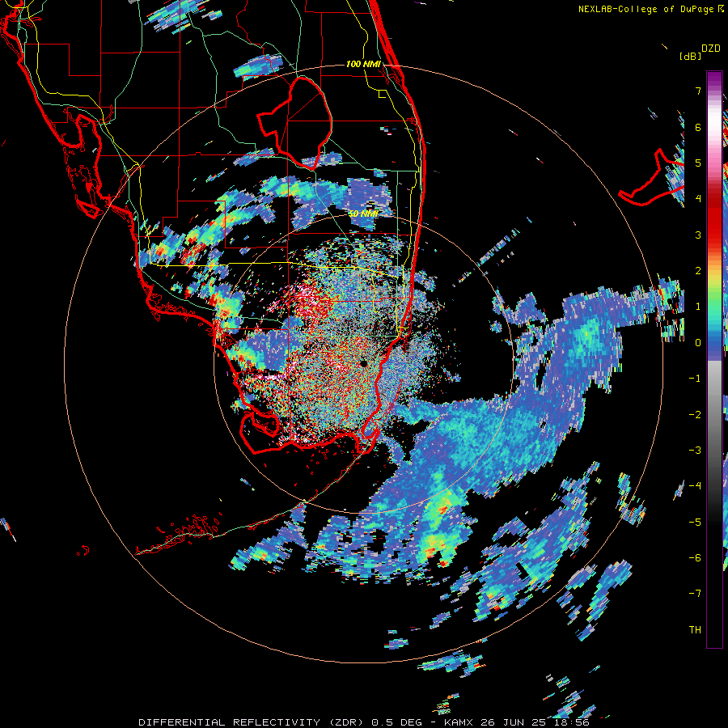Click the -2 value on color scale
The image size is (728, 728).
[x=695, y=414]
